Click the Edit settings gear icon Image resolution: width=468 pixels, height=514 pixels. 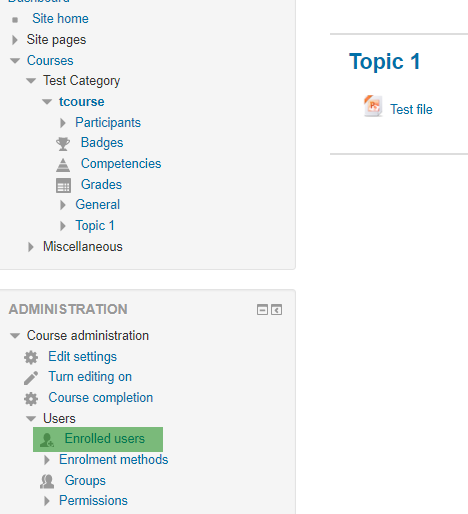[31, 358]
